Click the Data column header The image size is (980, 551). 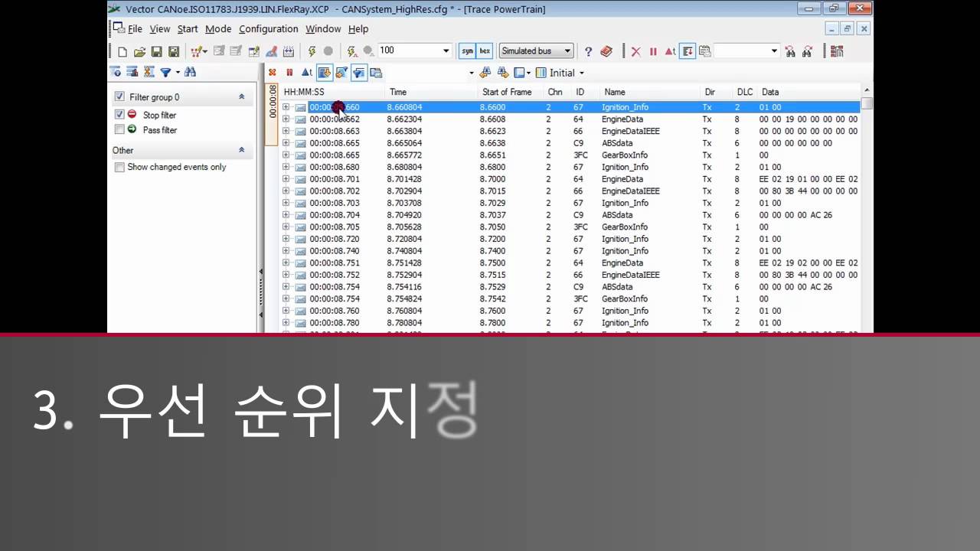pos(808,92)
